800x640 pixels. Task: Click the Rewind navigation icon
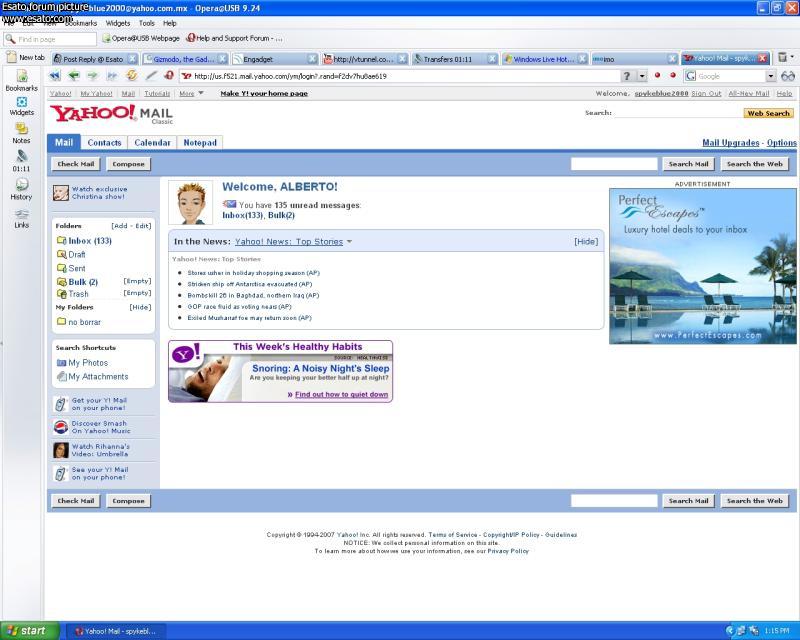click(55, 76)
